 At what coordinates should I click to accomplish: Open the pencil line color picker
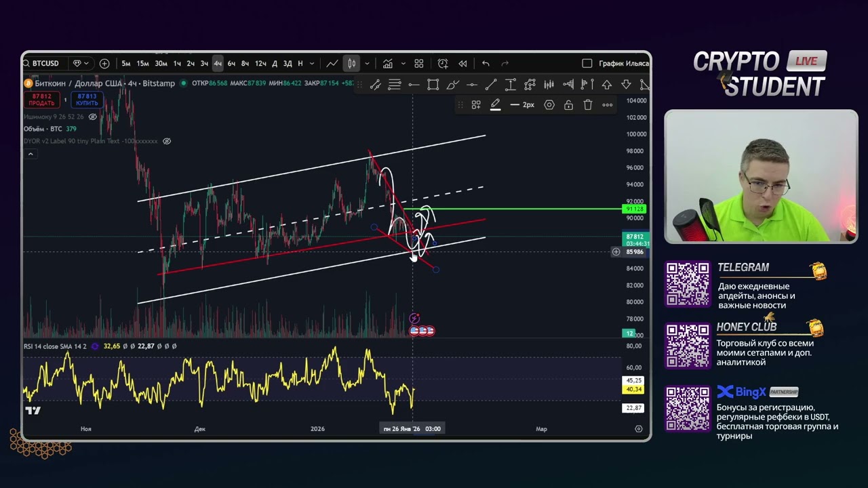pos(496,105)
